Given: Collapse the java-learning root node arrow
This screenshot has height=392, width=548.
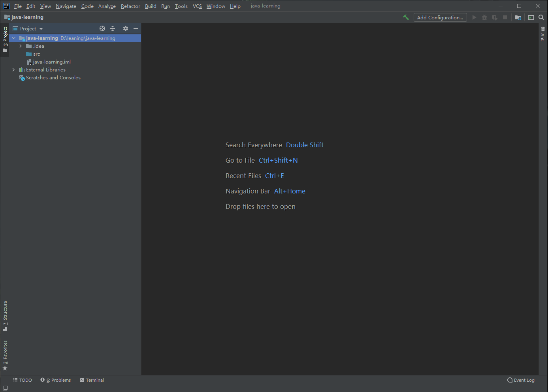Looking at the screenshot, I should [14, 38].
